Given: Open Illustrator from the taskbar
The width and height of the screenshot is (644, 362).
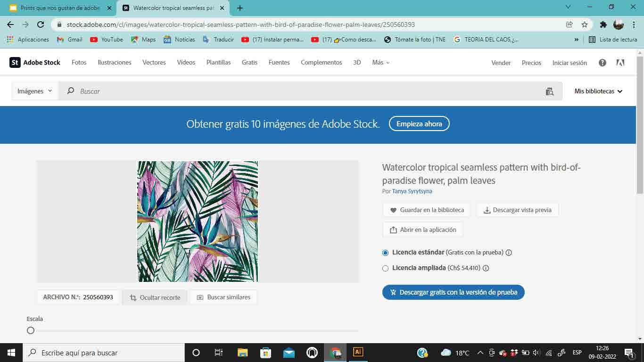Looking at the screenshot, I should tap(358, 352).
